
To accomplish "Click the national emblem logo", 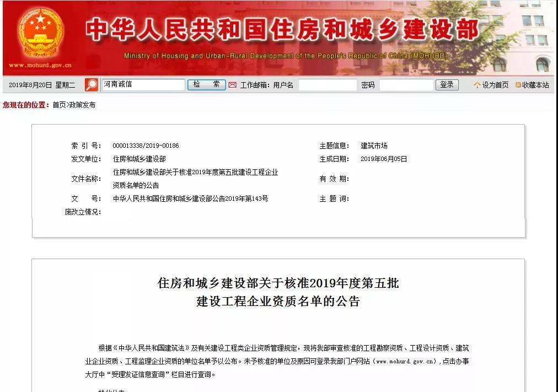I will point(40,32).
